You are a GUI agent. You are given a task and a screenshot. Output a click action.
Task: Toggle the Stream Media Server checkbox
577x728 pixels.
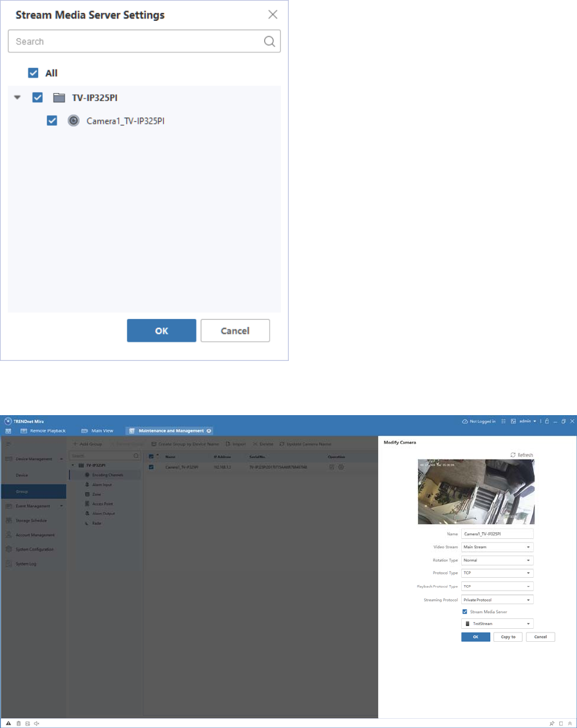(465, 612)
